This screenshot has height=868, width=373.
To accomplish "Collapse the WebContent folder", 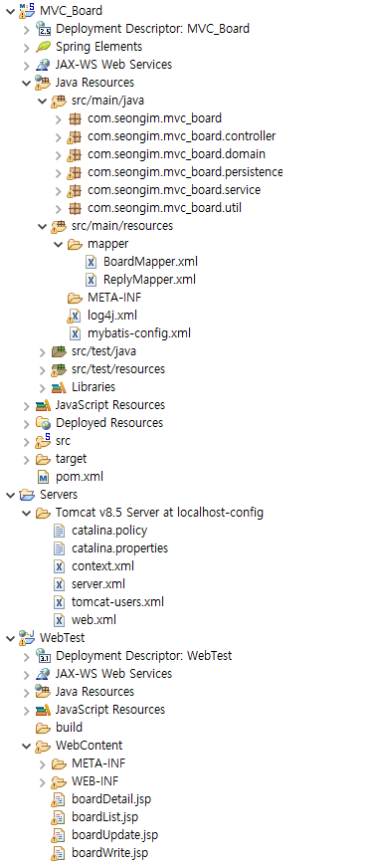I will coord(26,746).
